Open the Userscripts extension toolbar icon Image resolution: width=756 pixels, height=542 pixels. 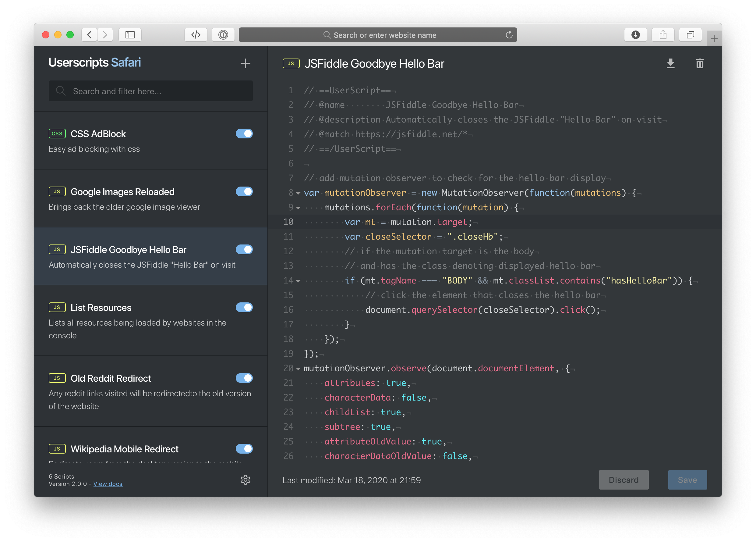(196, 35)
